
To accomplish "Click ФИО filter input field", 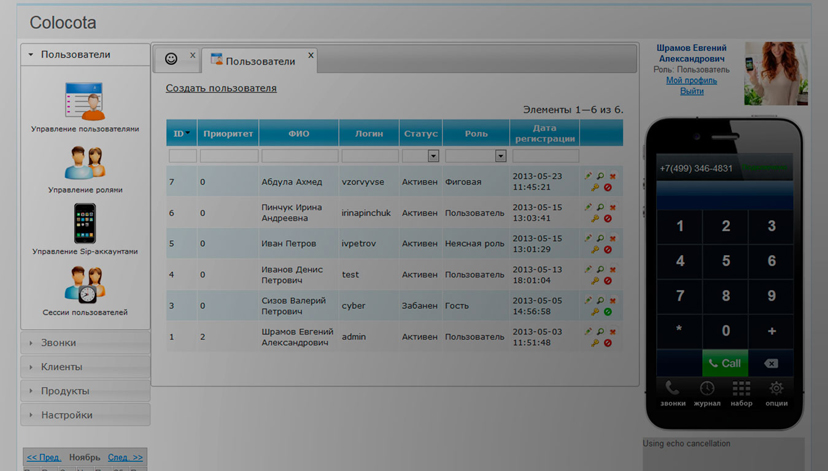I will tap(299, 156).
